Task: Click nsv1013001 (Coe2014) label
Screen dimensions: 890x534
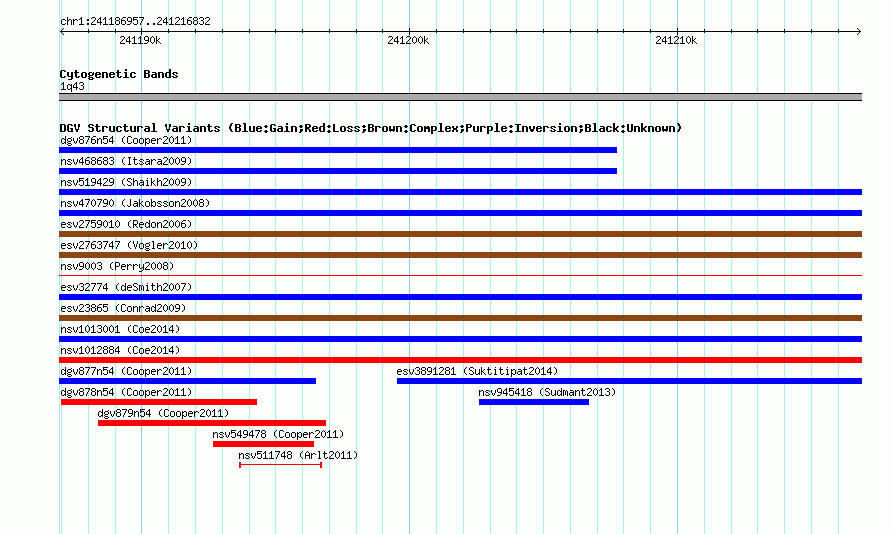Action: click(120, 329)
